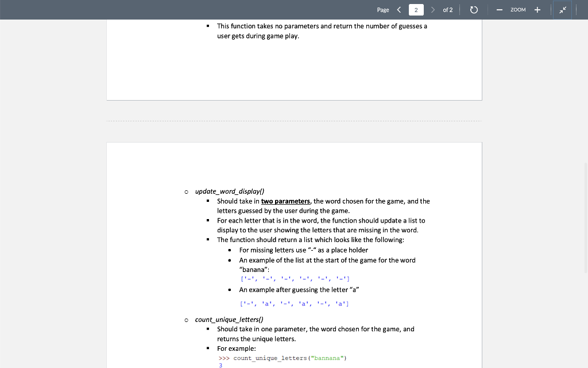Click the update_word_display() heading
The height and width of the screenshot is (368, 588).
[230, 191]
